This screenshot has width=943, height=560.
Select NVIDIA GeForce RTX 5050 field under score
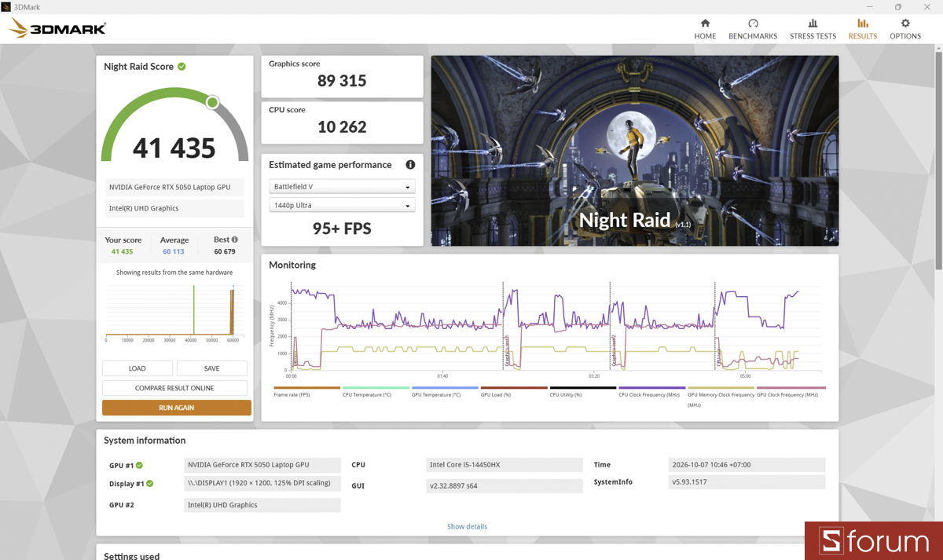(x=174, y=187)
